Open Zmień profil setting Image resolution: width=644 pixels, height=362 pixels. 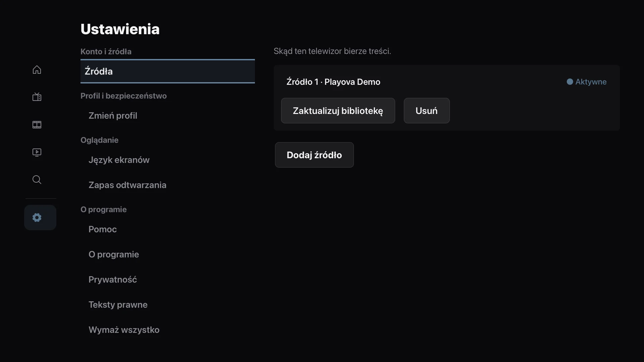click(168, 116)
